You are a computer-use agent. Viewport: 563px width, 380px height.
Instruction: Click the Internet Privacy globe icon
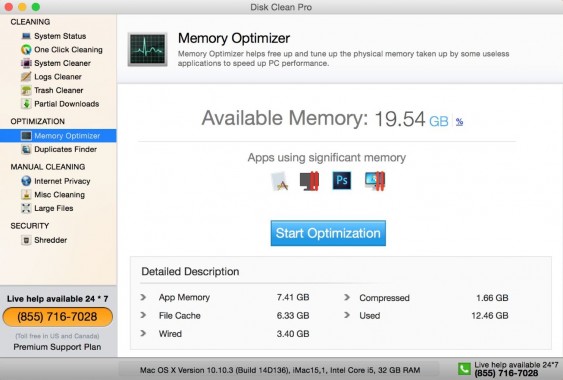[x=26, y=181]
